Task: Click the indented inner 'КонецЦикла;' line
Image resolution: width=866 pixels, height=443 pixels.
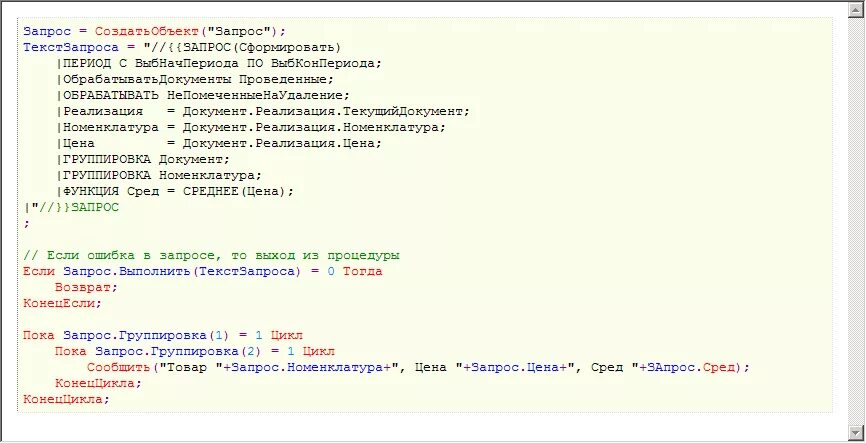Action: point(98,383)
